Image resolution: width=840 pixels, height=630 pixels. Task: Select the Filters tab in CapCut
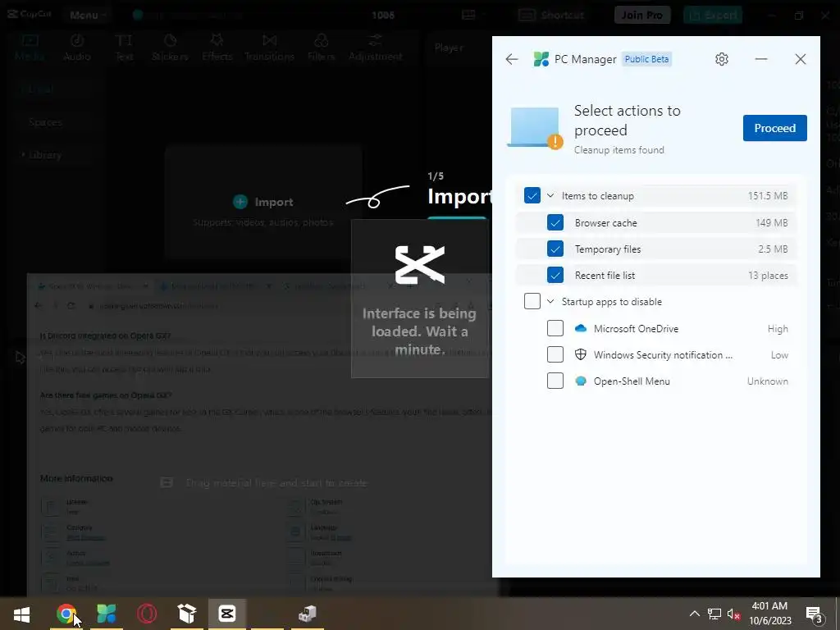322,47
